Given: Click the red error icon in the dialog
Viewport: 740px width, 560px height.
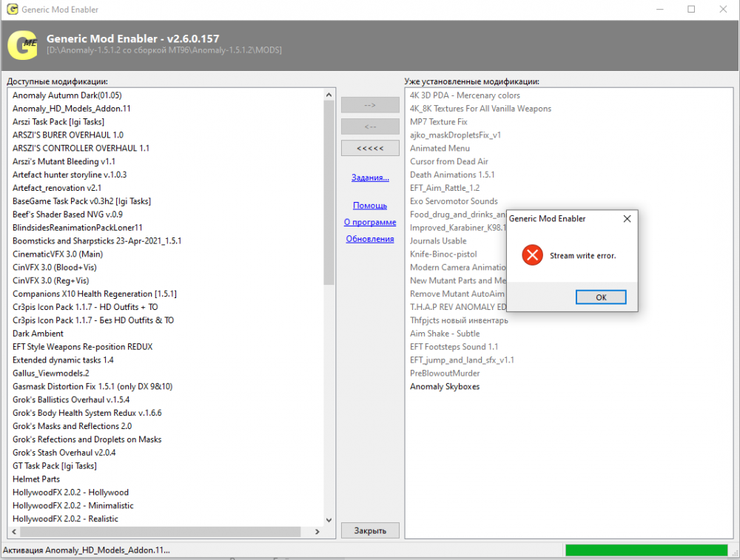Looking at the screenshot, I should 532,255.
